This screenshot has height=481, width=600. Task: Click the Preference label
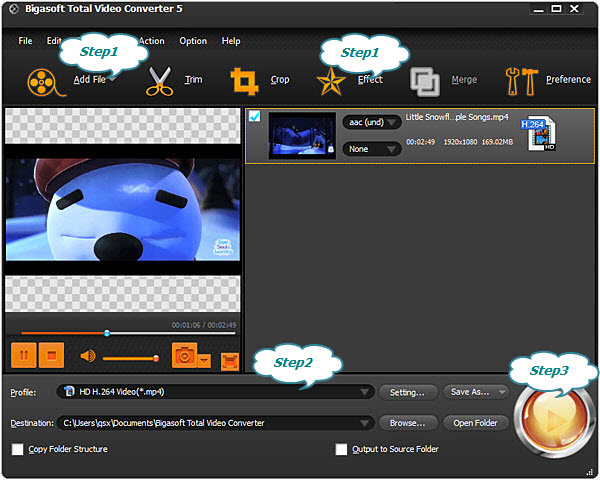click(568, 79)
